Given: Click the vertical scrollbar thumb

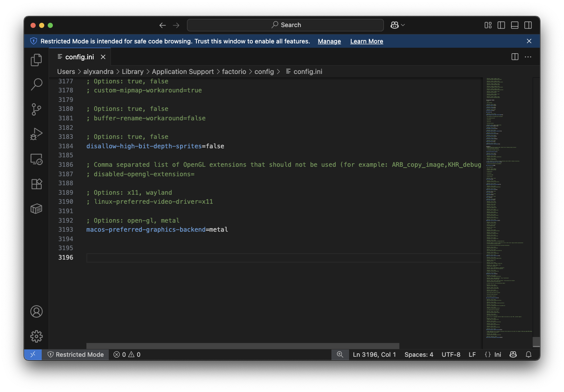Looking at the screenshot, I should tap(536, 342).
